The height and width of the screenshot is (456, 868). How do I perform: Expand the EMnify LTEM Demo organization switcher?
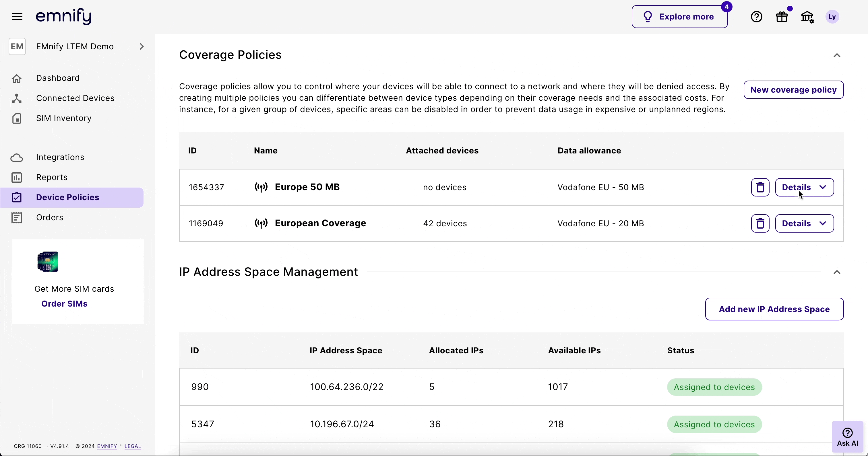click(x=142, y=46)
